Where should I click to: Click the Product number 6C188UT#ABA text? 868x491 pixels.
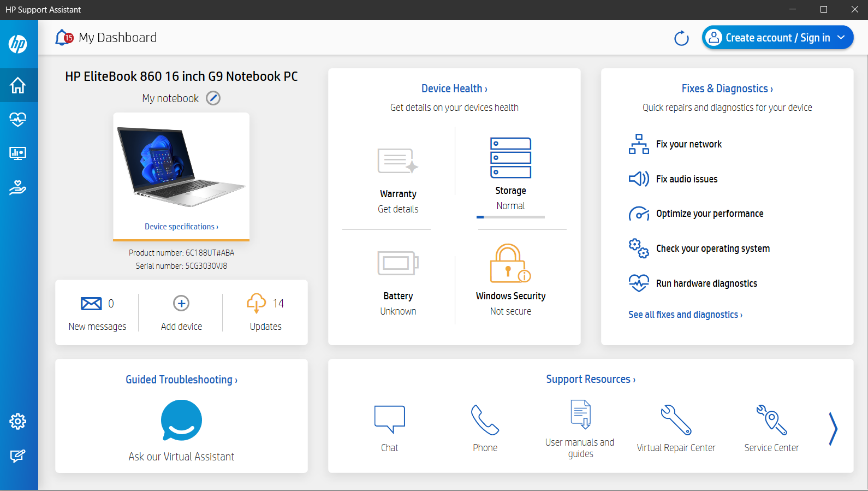coord(181,253)
